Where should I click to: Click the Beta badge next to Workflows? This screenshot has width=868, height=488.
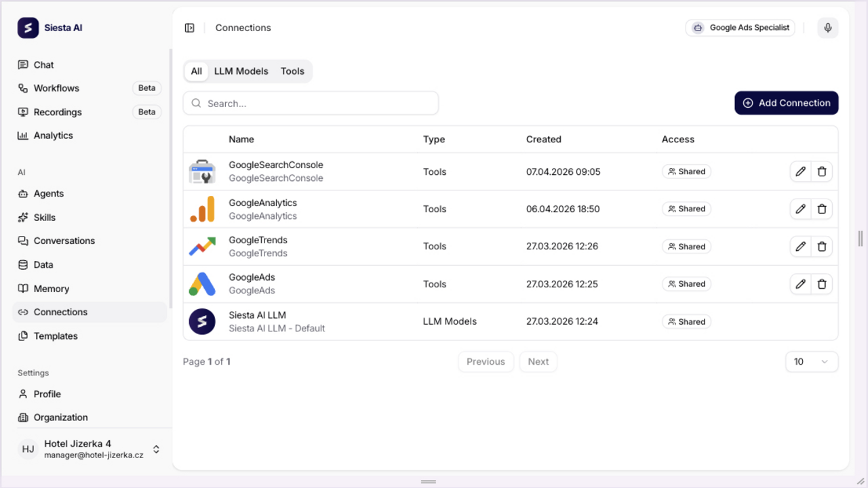click(x=147, y=88)
